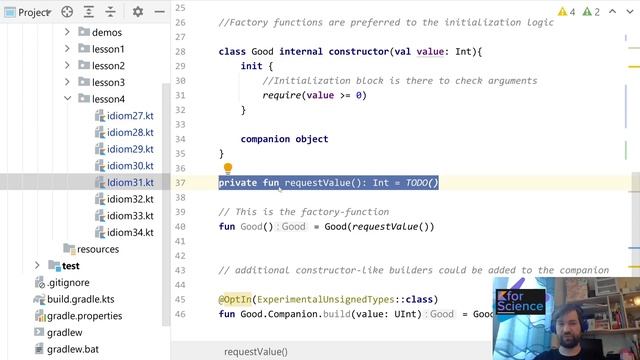Open build.gradle.kts file
Image resolution: width=640 pixels, height=360 pixels.
click(x=81, y=299)
